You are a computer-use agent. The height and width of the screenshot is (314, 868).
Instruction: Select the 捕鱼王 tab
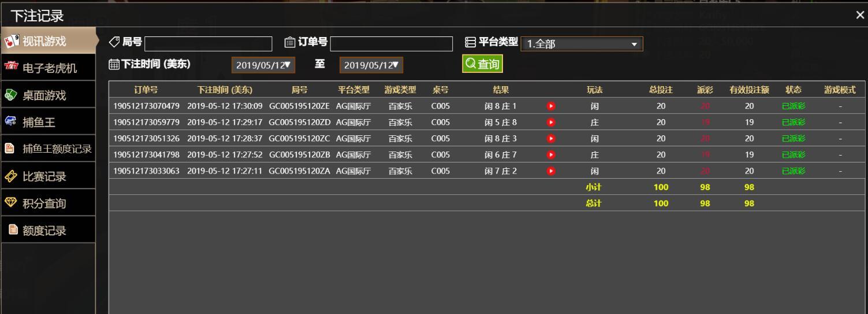47,122
